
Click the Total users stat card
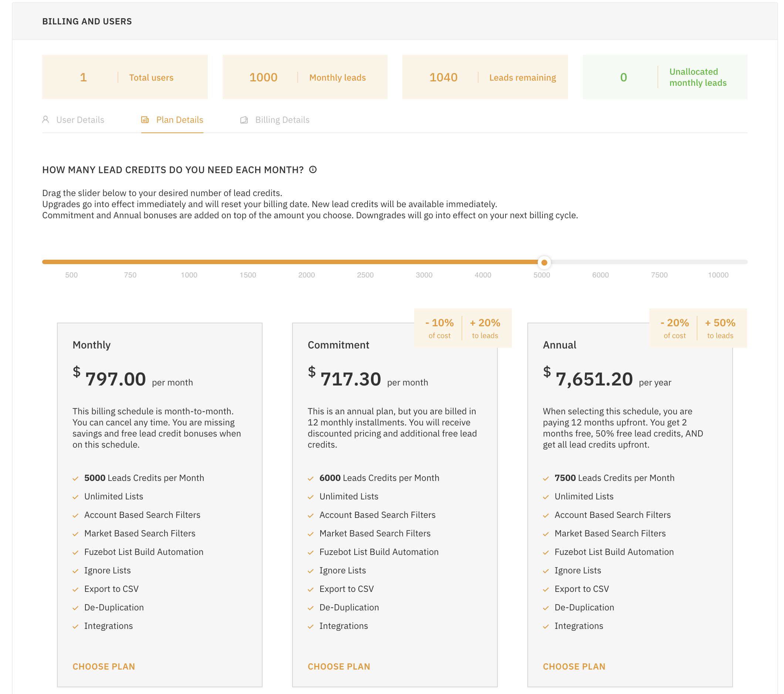click(125, 77)
